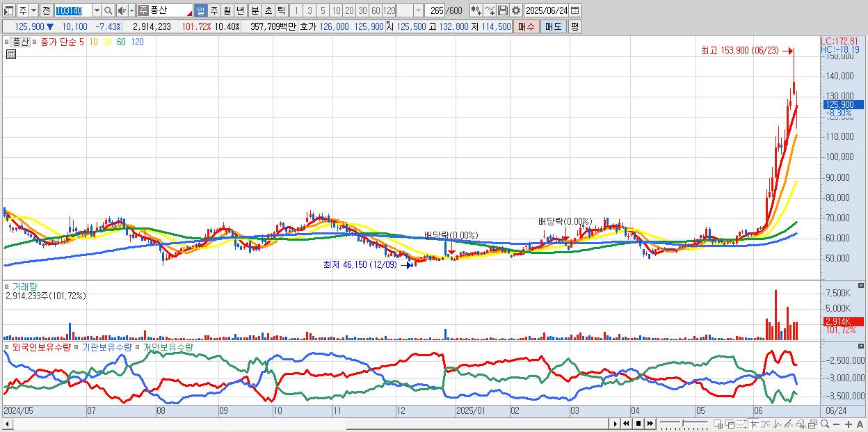
Task: Expand the dropdown arrow next to speaker icon
Action: [x=131, y=10]
